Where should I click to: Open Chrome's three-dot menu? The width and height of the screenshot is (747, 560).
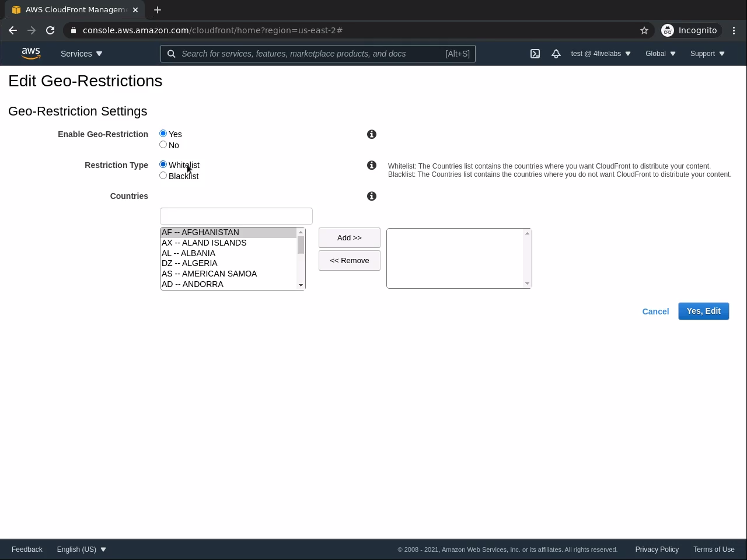click(x=734, y=30)
